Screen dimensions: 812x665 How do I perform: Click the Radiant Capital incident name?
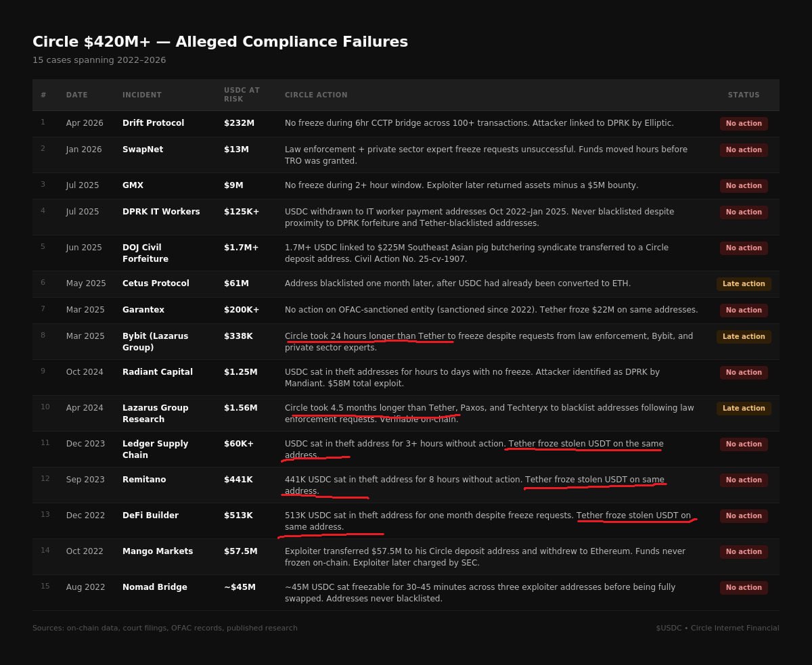[x=157, y=372]
